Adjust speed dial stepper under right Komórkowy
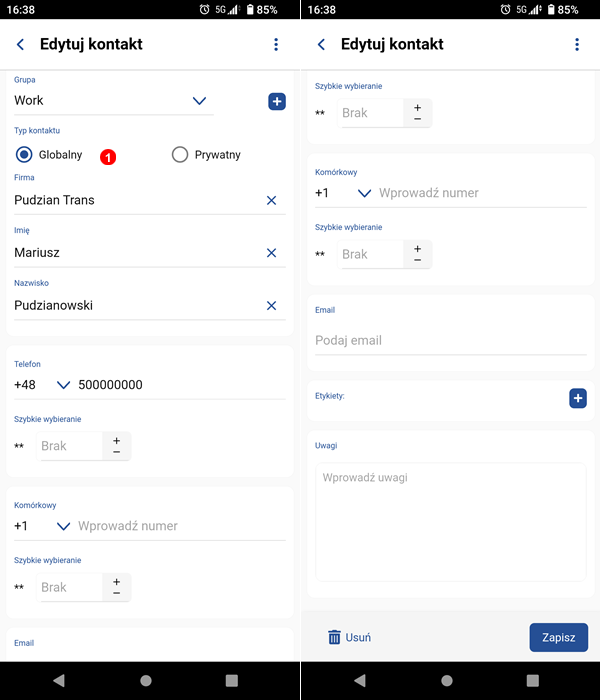The height and width of the screenshot is (700, 600). coord(417,254)
